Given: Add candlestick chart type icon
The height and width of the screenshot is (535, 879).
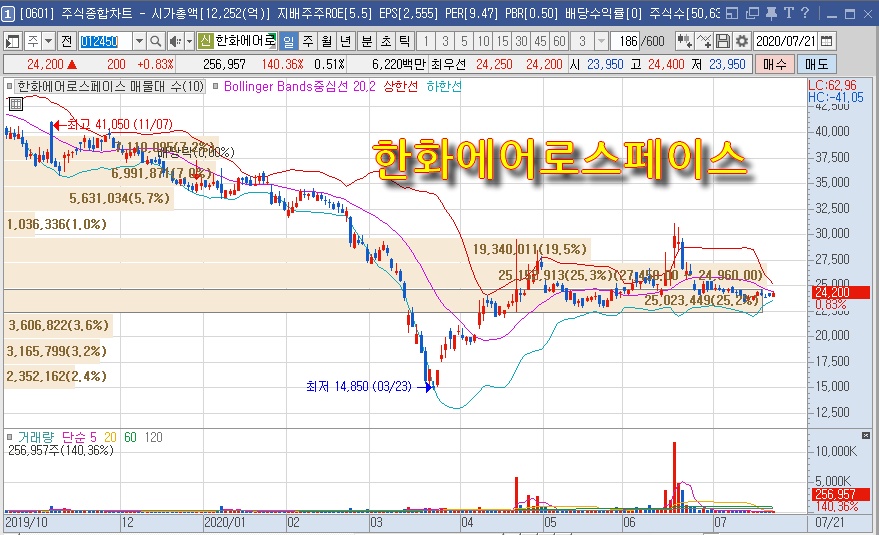Looking at the screenshot, I should tap(684, 41).
